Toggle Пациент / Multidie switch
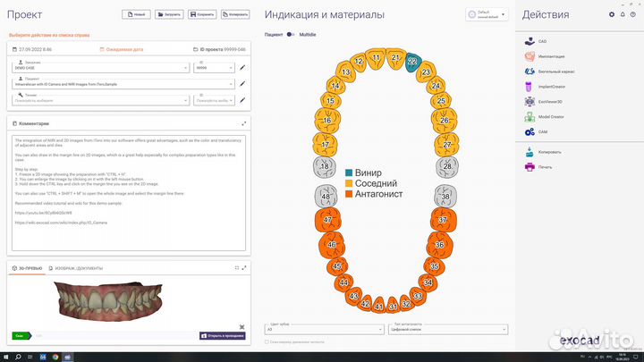 tap(291, 35)
